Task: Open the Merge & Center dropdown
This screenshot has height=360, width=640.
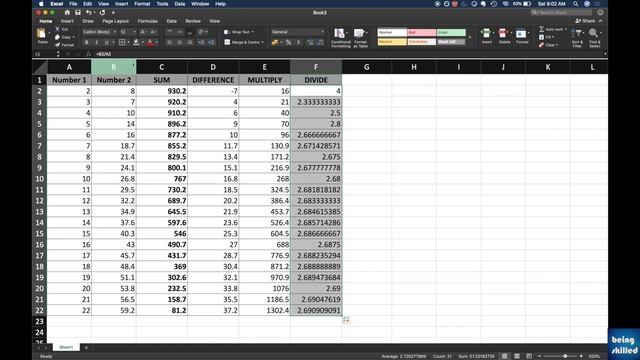Action: pyautogui.click(x=262, y=42)
